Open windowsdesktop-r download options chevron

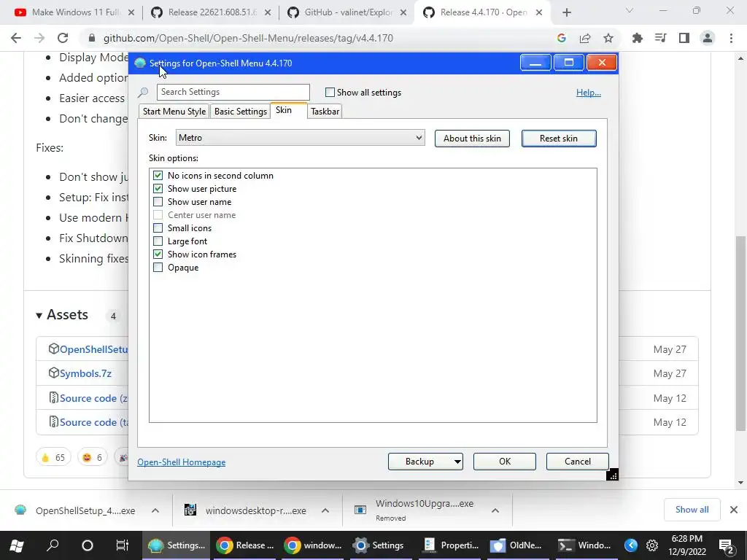click(x=325, y=510)
